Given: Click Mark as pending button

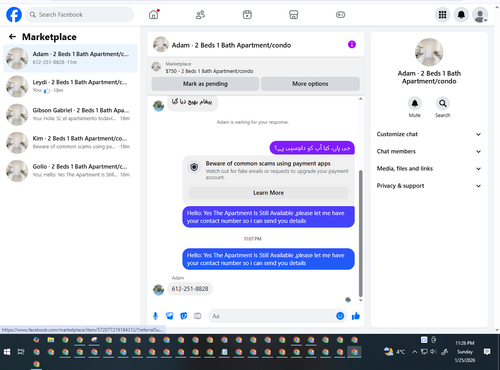Looking at the screenshot, I should (205, 84).
